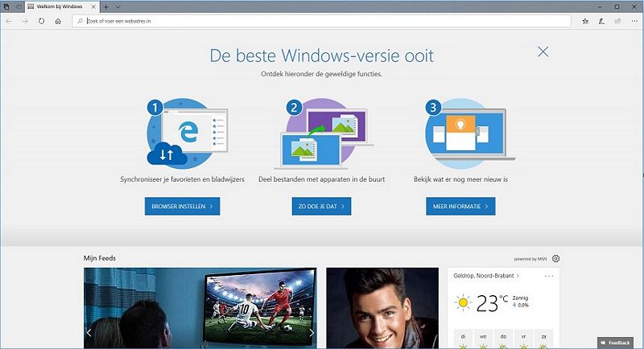Select 'di' forecast day
This screenshot has width=644, height=349.
(x=464, y=339)
